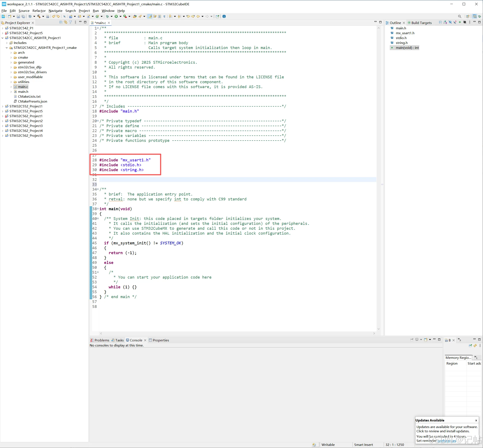This screenshot has width=483, height=448.
Task: Click the editor horizontal scrollbar
Action: (x=237, y=333)
